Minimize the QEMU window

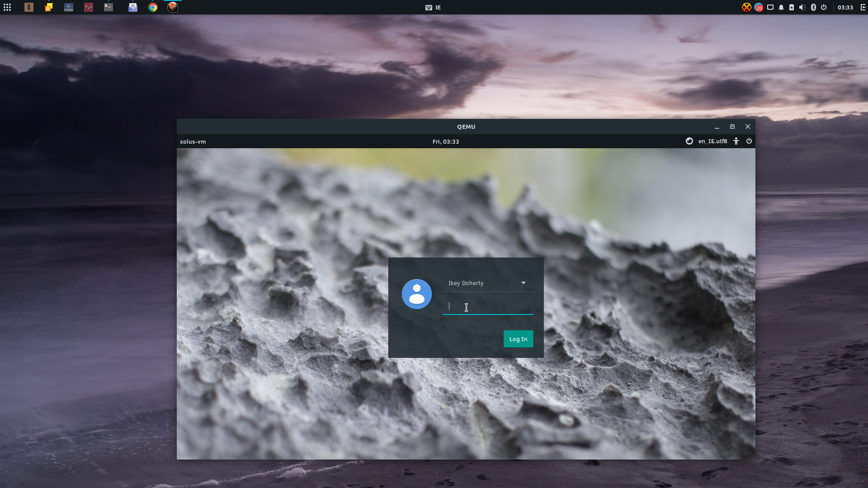pos(717,127)
